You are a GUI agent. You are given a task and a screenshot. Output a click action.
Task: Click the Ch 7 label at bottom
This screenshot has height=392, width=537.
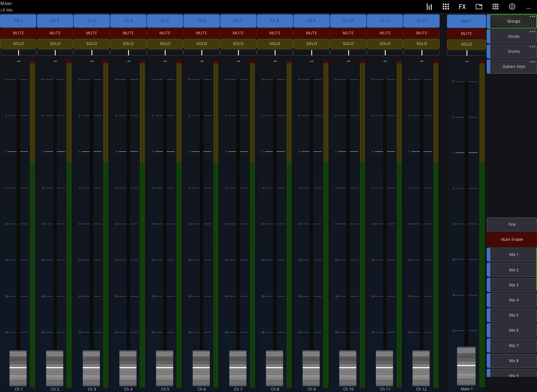[x=238, y=389]
